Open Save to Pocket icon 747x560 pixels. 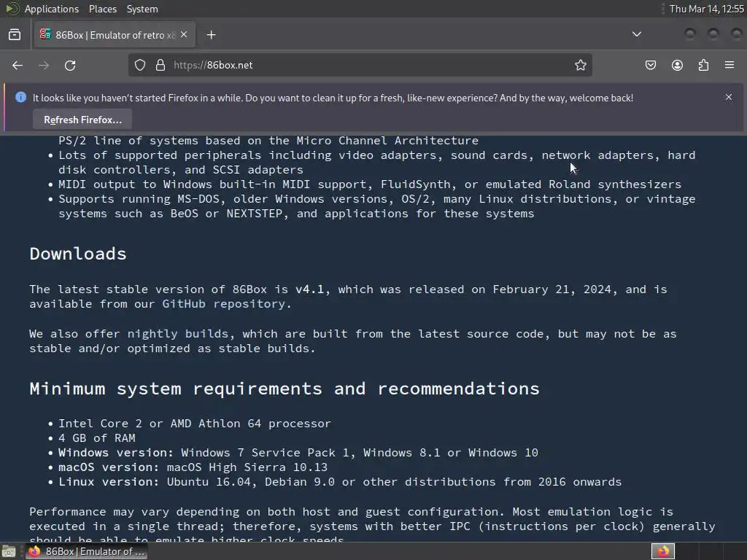tap(651, 65)
